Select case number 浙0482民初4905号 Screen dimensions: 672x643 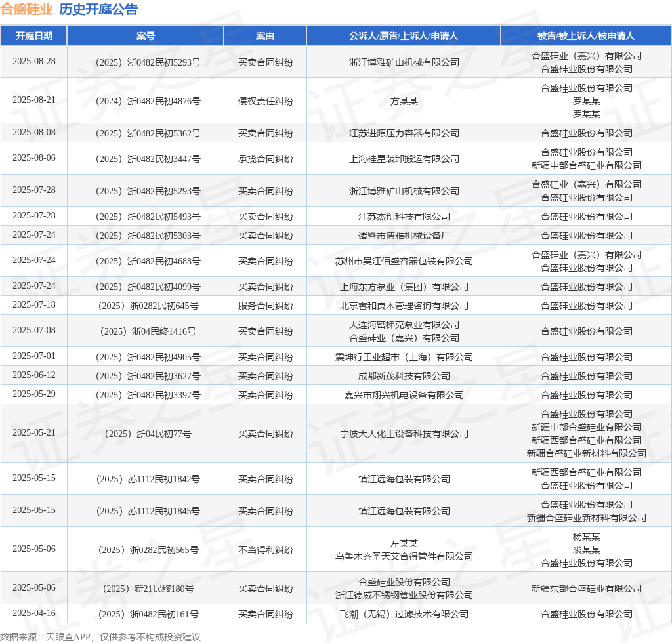click(148, 358)
